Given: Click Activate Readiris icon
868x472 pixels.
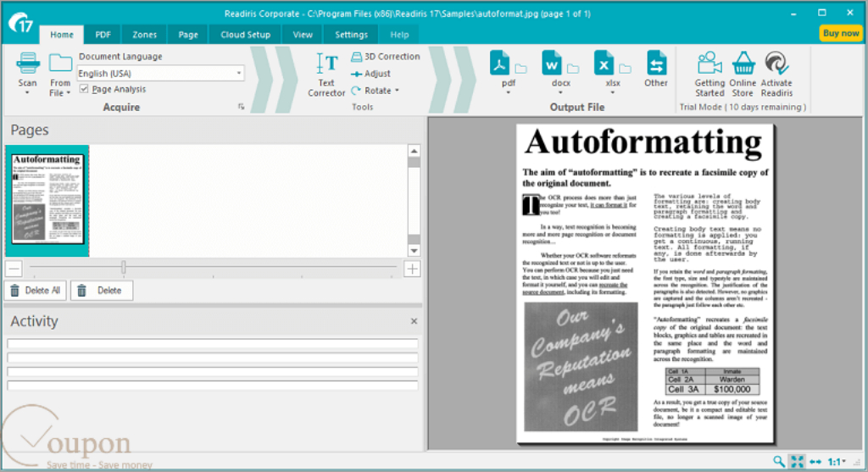Looking at the screenshot, I should click(776, 63).
